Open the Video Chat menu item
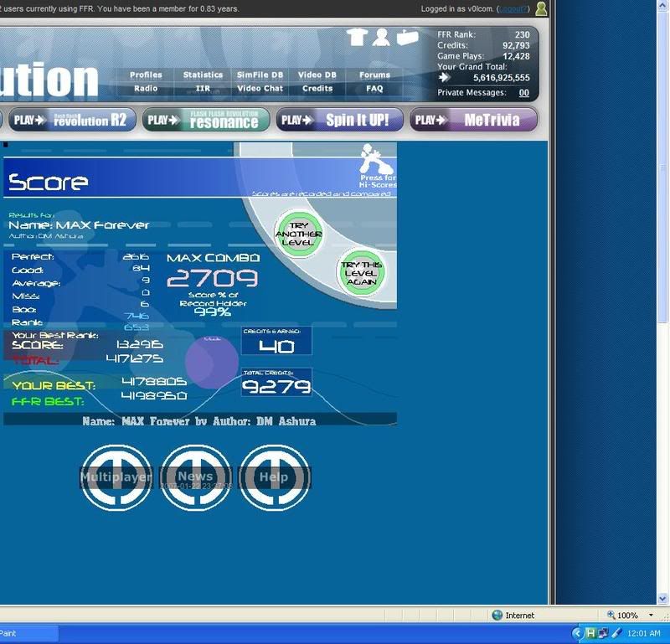 coord(260,89)
